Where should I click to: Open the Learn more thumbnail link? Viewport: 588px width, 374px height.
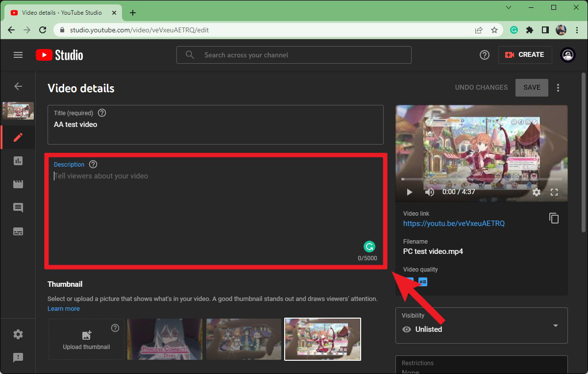tap(64, 309)
